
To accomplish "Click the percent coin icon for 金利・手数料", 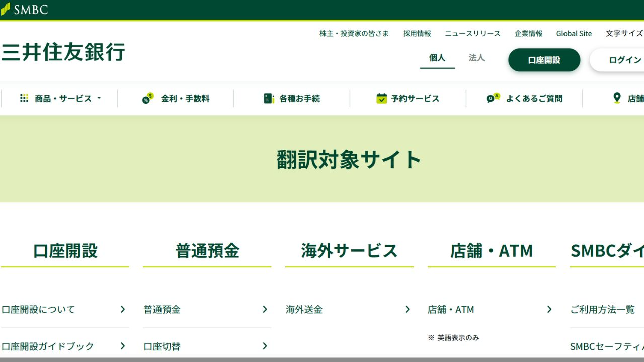I will click(148, 98).
